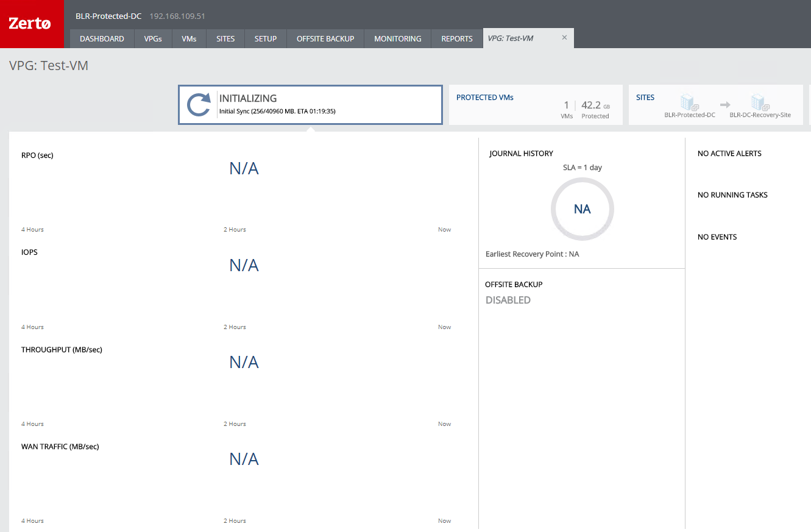Open the Dashboard tab
Viewport: 811px width, 532px height.
point(102,38)
